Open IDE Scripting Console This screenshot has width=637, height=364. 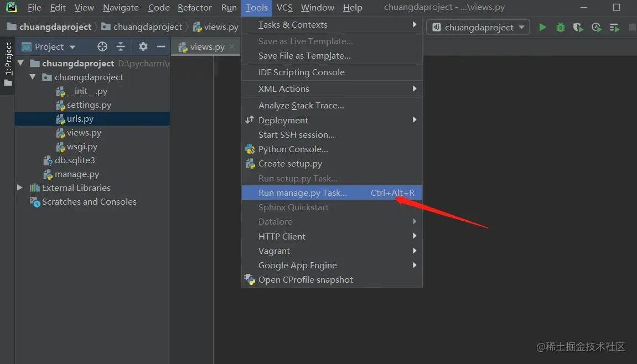pos(332,72)
